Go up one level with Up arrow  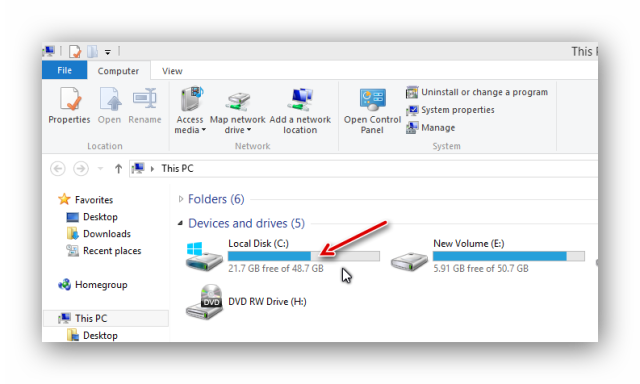118,169
